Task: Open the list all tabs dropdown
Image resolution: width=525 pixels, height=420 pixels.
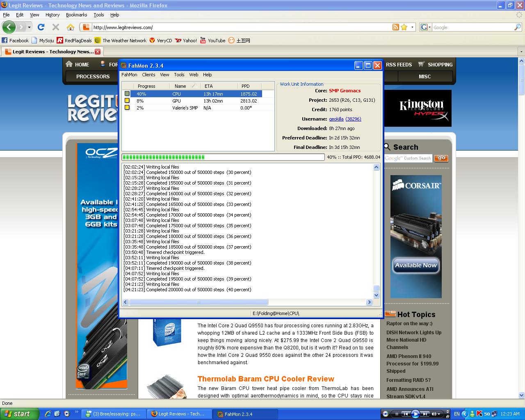Action: point(521,52)
